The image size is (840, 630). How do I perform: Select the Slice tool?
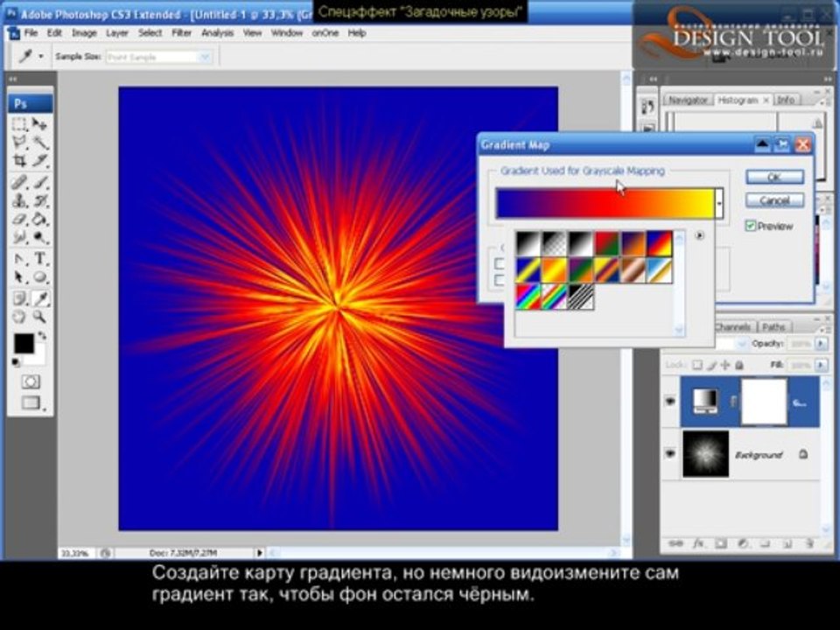coord(39,160)
